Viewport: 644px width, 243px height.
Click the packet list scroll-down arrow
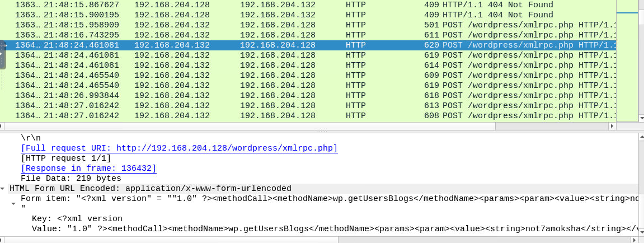coord(641,118)
